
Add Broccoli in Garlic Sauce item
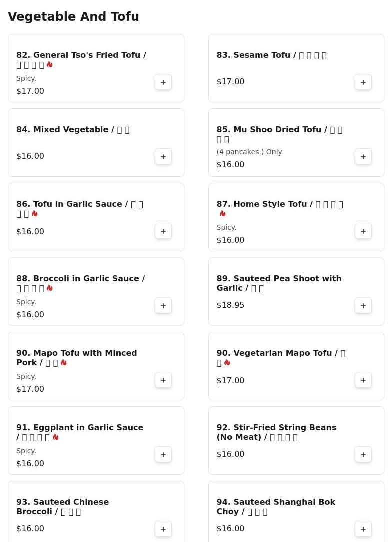[163, 306]
